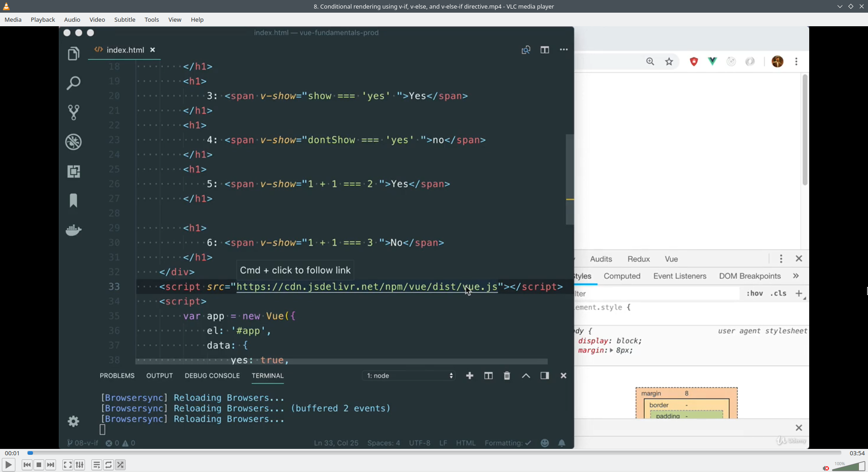Open the notifications bell in status bar

click(561, 443)
